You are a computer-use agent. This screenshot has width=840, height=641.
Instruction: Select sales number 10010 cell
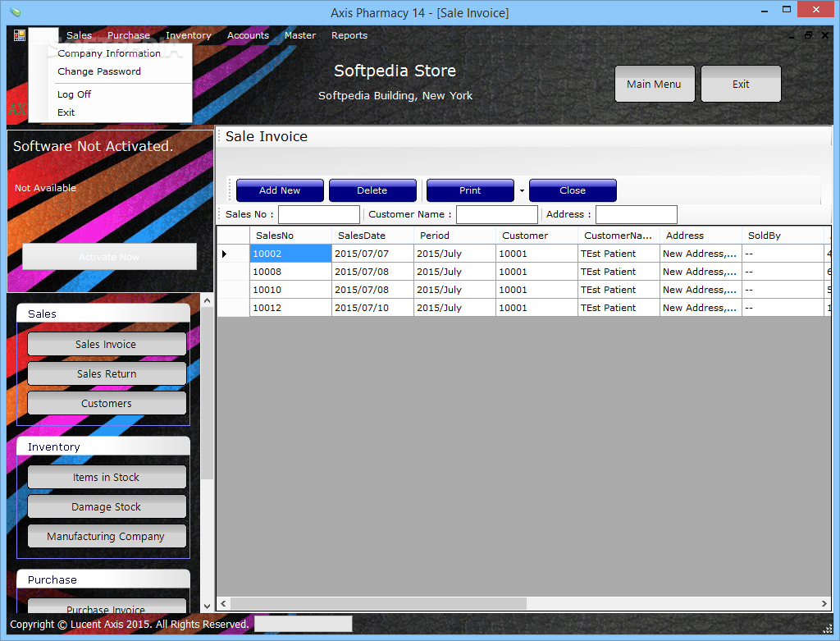point(290,290)
